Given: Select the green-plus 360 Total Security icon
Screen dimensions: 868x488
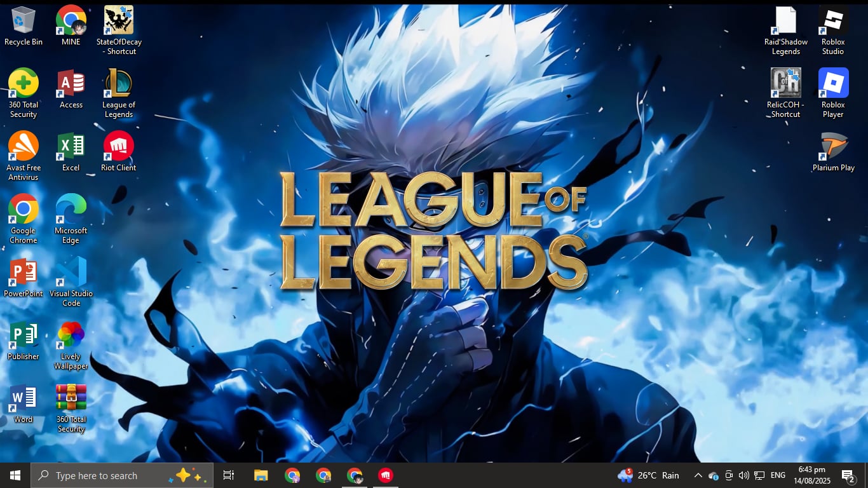Looking at the screenshot, I should coord(24,93).
